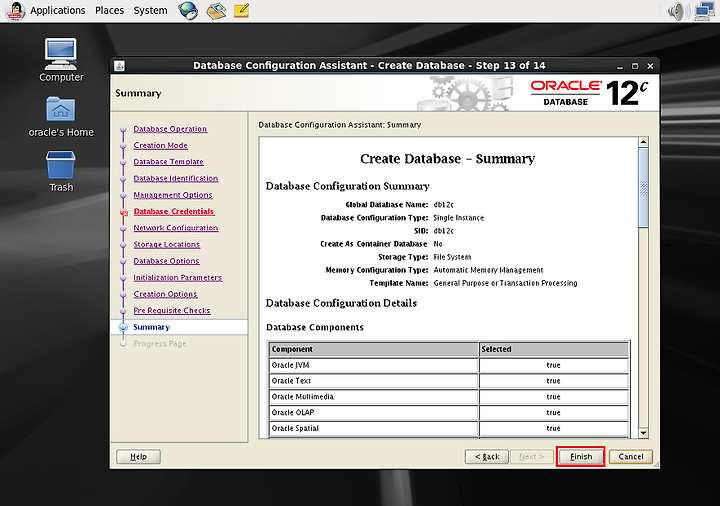Click the Single Instance configuration type value
Screen dimensions: 720x506
[x=458, y=218]
